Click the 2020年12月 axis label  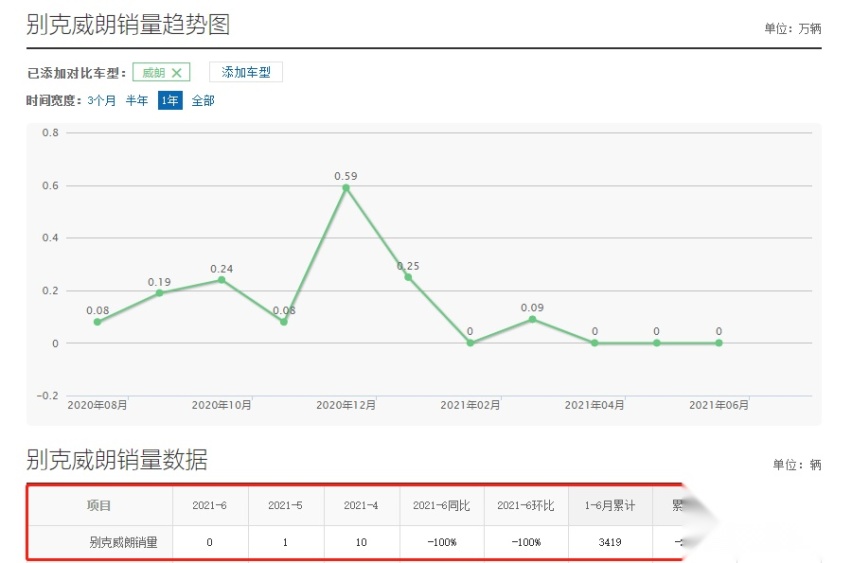click(346, 405)
